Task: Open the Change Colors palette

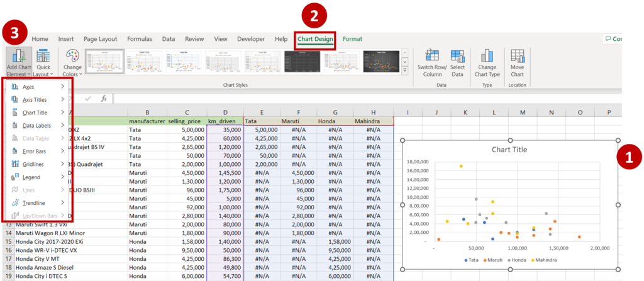Action: tap(72, 63)
